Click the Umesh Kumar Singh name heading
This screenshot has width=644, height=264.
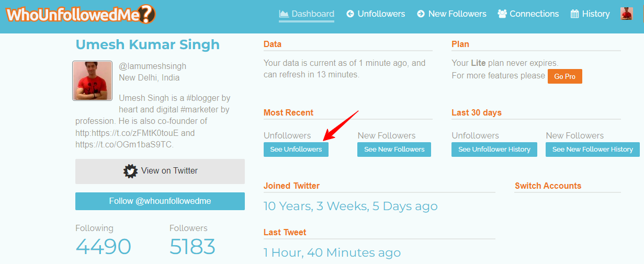tap(148, 45)
